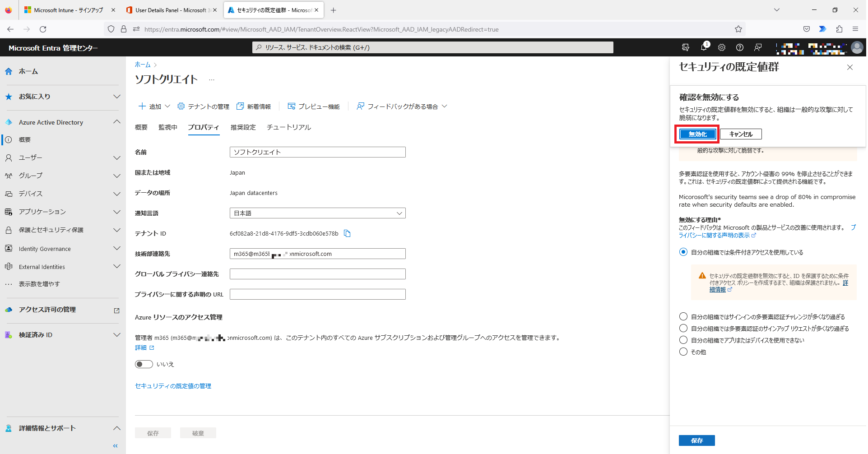Viewport: 868px width, 454px height.
Task: Click the feedback person icon in header
Action: [x=758, y=47]
